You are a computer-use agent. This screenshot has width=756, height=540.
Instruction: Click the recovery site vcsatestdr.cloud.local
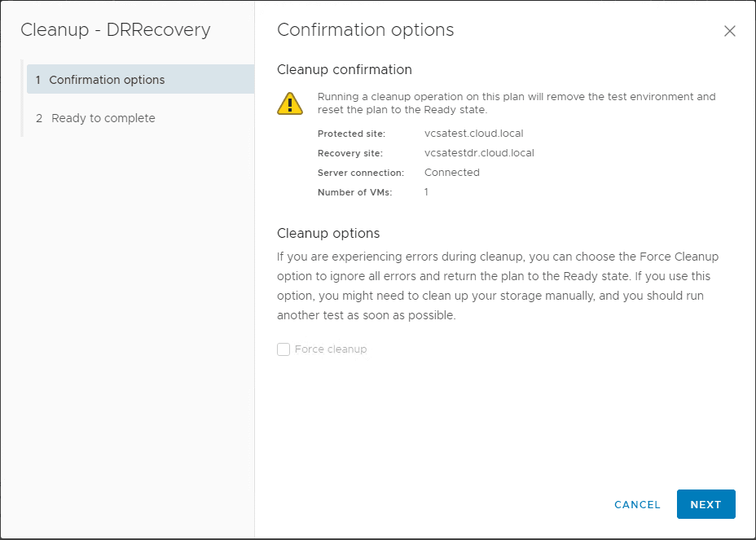(478, 152)
